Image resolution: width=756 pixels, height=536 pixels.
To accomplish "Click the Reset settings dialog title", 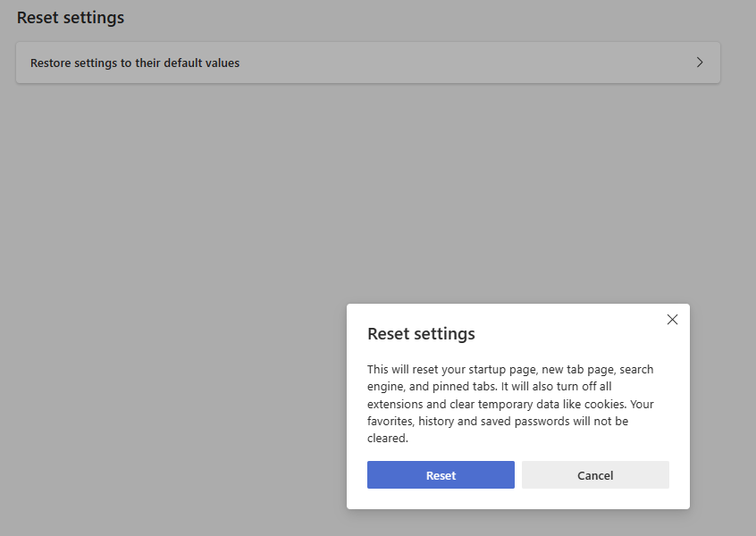I will click(421, 333).
